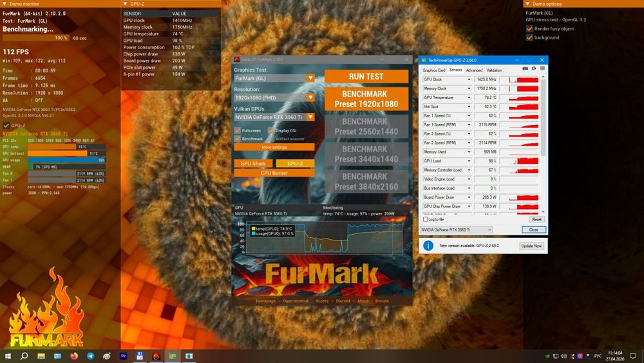The image size is (644, 363).
Task: Click the GPU-Z sensors vertical scrollbar
Action: [x=543, y=144]
